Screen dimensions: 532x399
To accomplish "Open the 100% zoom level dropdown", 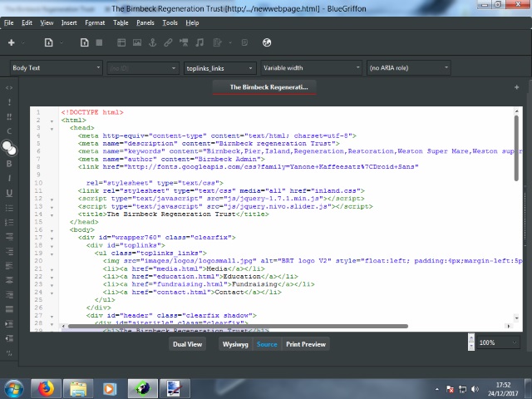I will point(499,342).
